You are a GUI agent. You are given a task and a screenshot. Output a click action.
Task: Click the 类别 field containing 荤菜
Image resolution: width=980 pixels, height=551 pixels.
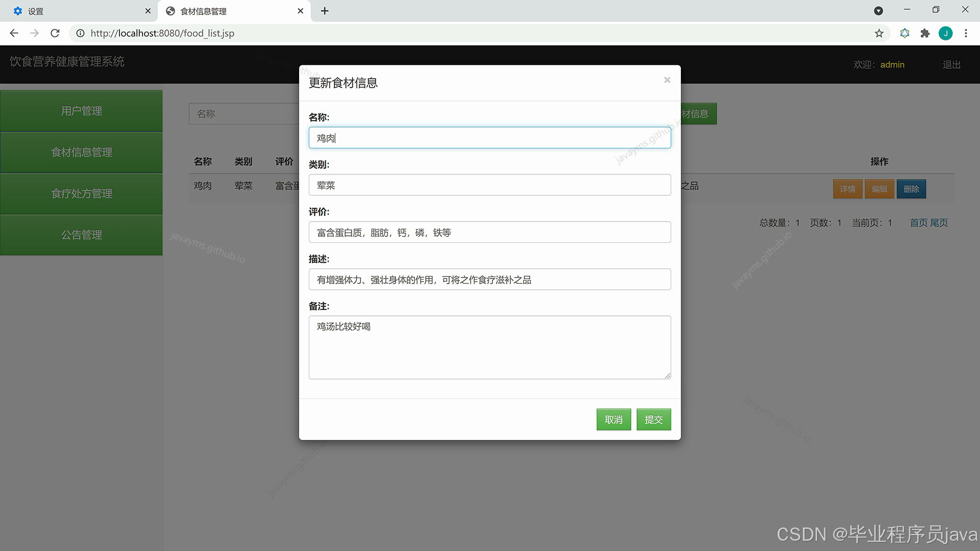489,185
